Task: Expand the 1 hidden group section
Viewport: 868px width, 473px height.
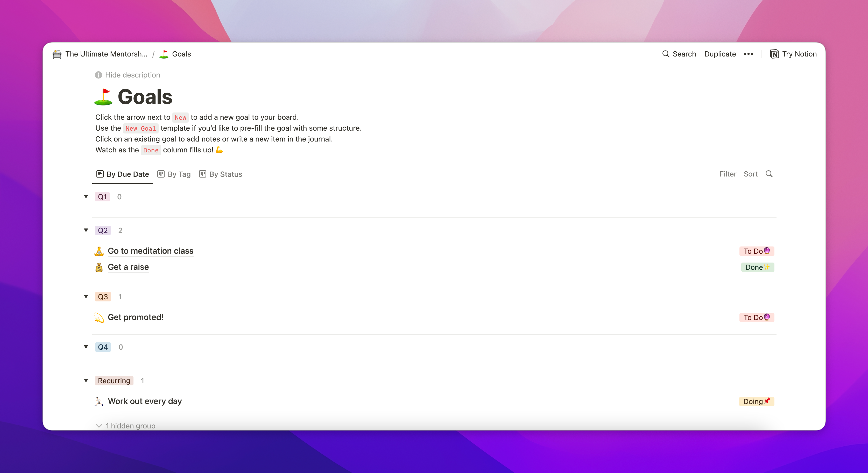Action: (x=126, y=426)
